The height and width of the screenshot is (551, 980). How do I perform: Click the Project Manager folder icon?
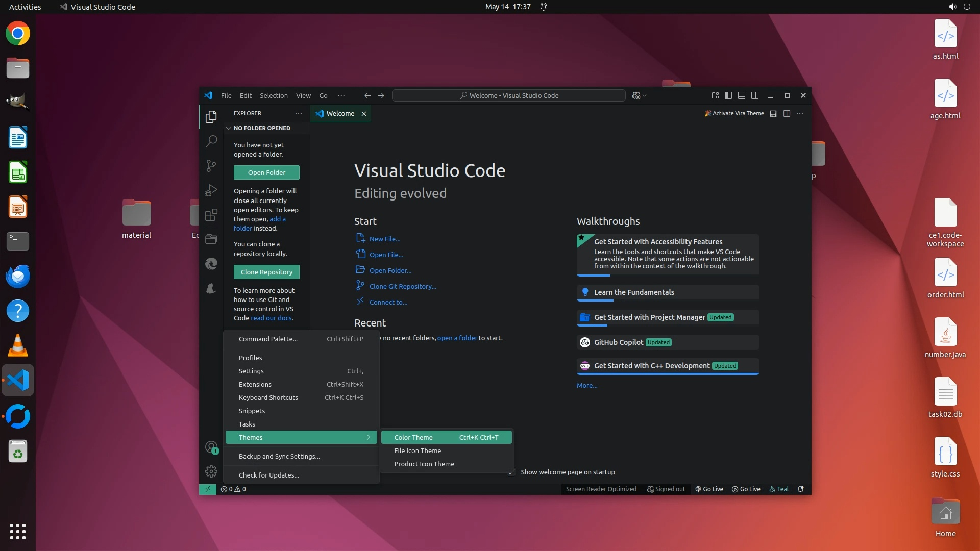(211, 239)
